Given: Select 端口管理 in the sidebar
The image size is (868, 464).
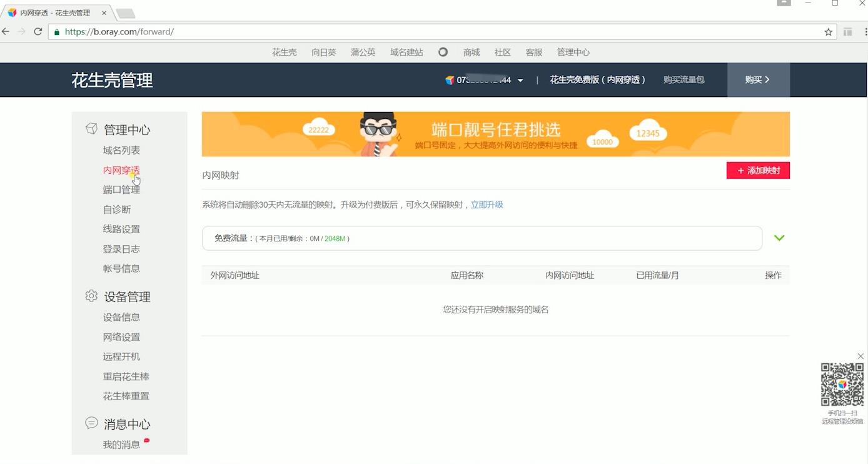Looking at the screenshot, I should [x=121, y=189].
